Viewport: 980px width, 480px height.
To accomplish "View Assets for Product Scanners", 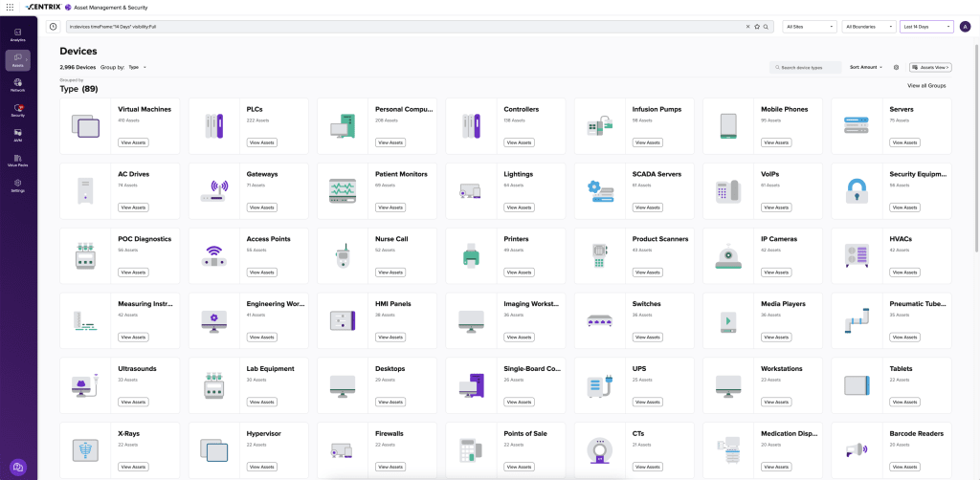I will coord(648,273).
